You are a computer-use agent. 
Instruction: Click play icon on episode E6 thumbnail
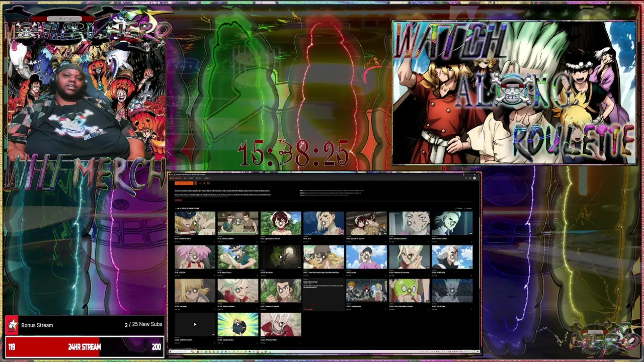click(409, 223)
